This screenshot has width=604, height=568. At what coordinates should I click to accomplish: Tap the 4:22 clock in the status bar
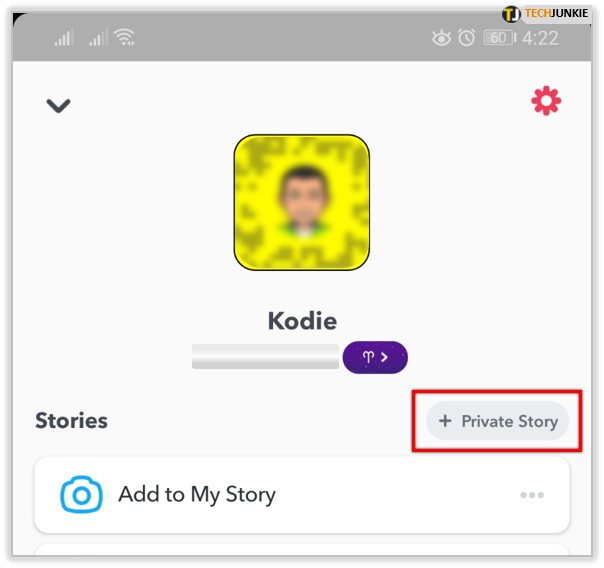point(540,38)
